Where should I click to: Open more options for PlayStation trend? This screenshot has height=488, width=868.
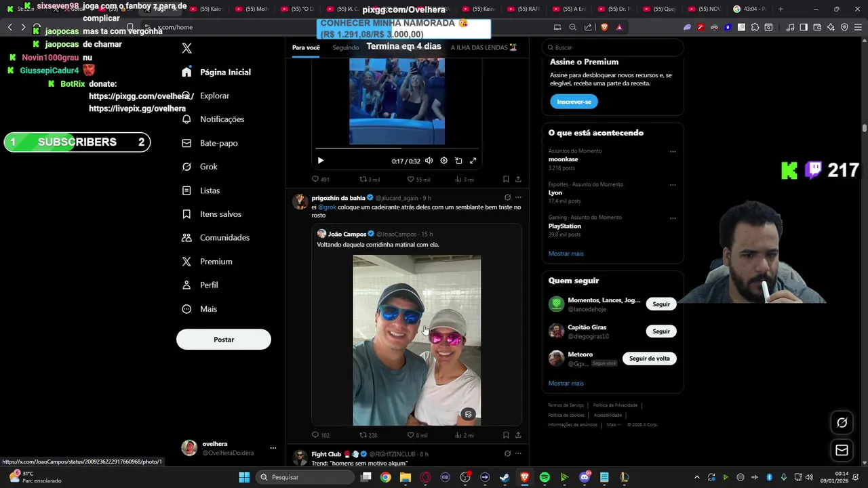click(x=673, y=218)
